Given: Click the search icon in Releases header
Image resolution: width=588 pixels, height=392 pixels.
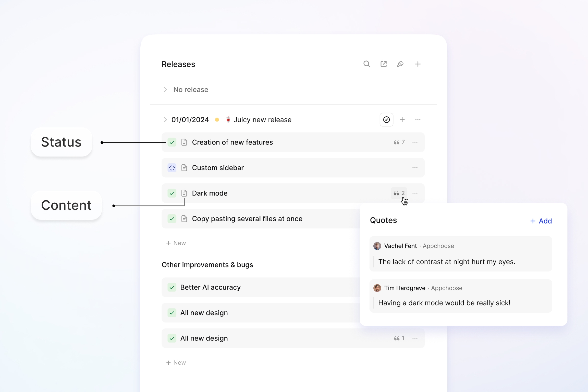Looking at the screenshot, I should [x=367, y=64].
